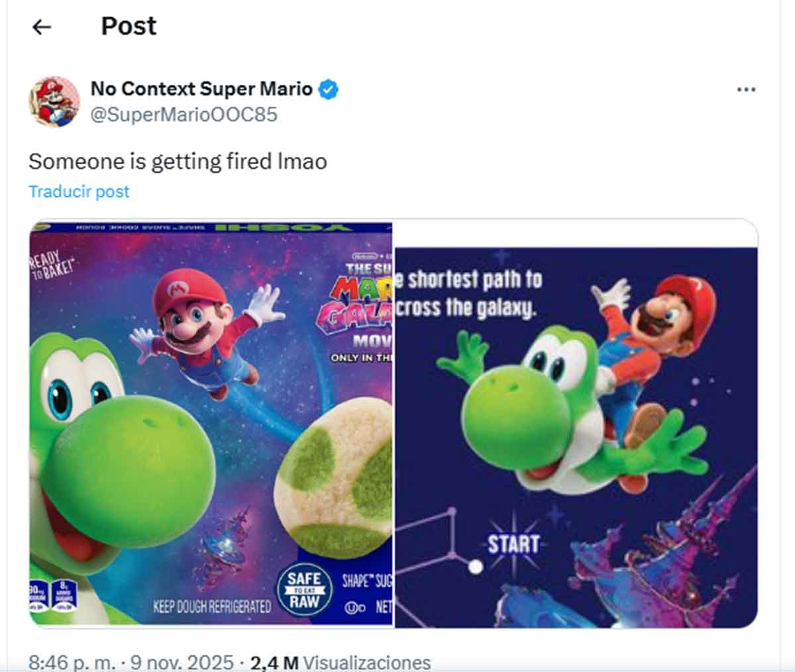795x672 pixels.
Task: Click the blue verified badge next to the name
Action: pos(329,89)
